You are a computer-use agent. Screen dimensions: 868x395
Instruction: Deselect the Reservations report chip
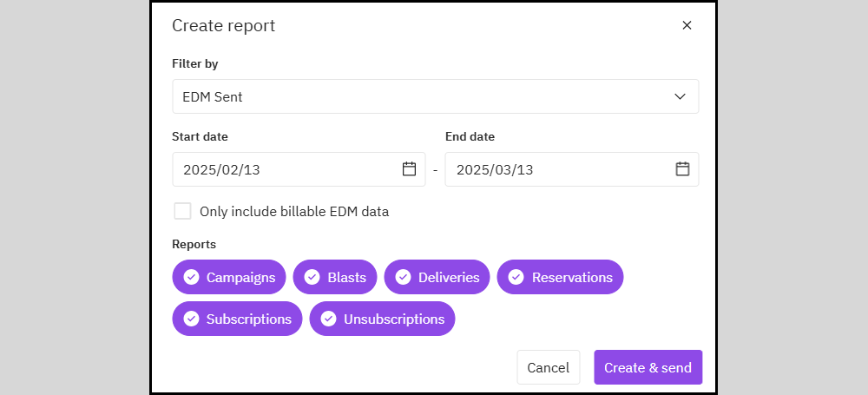pos(560,277)
